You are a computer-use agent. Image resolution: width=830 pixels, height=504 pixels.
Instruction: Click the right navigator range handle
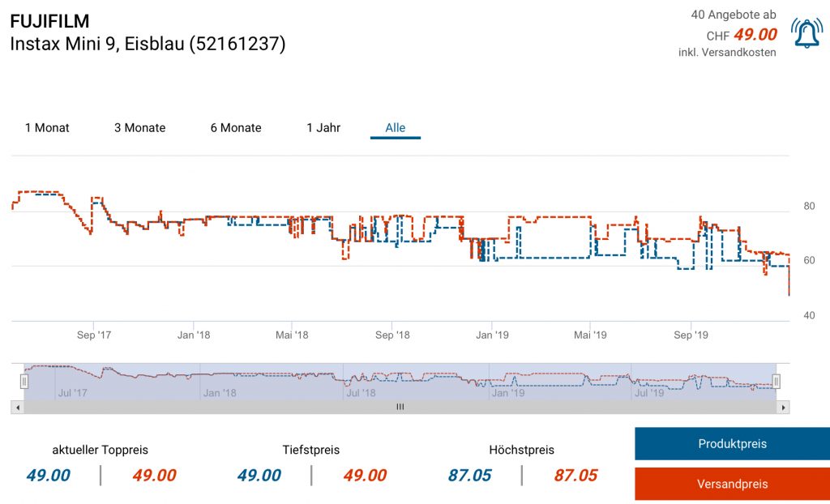[777, 381]
